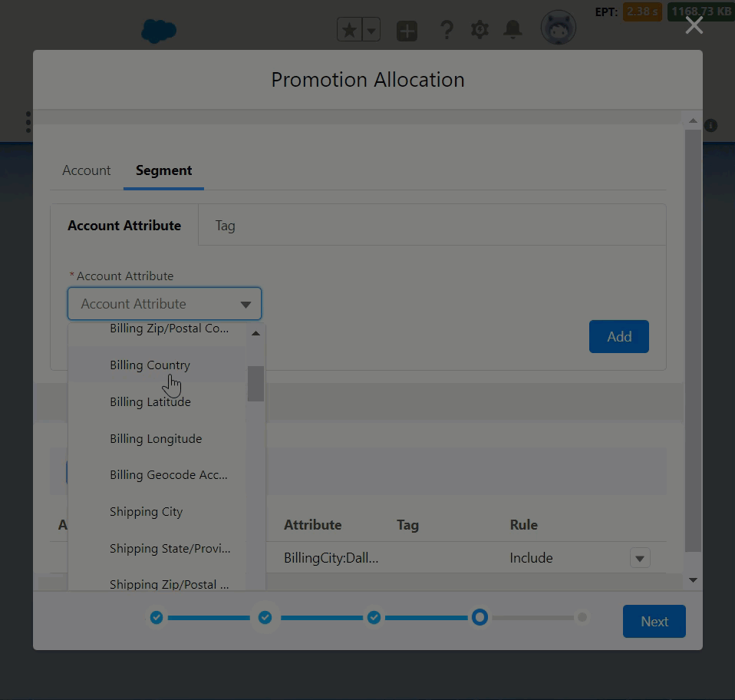Open the help question mark icon
735x700 pixels.
coord(446,30)
